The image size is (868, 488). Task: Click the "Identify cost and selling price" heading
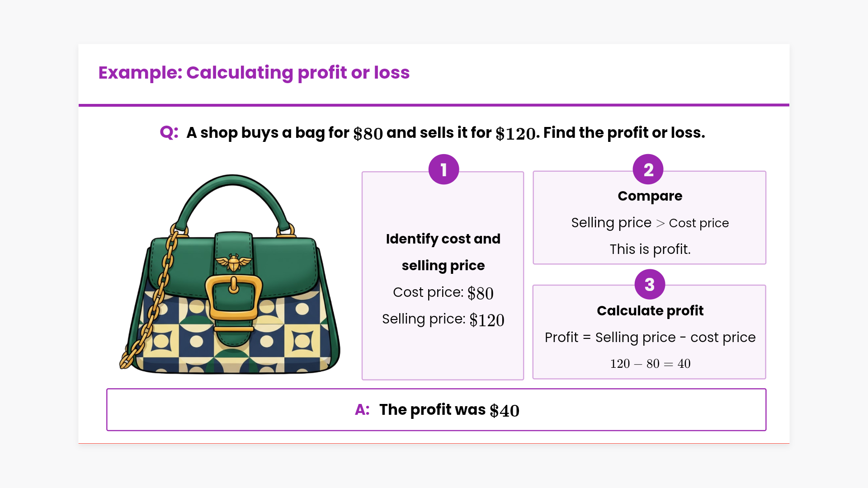point(443,252)
